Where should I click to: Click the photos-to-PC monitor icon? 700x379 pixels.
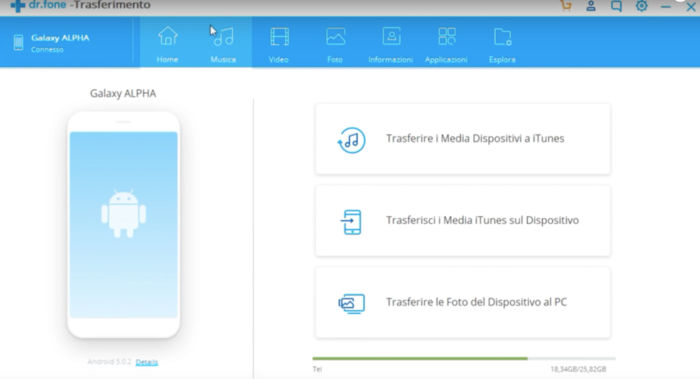(x=352, y=304)
